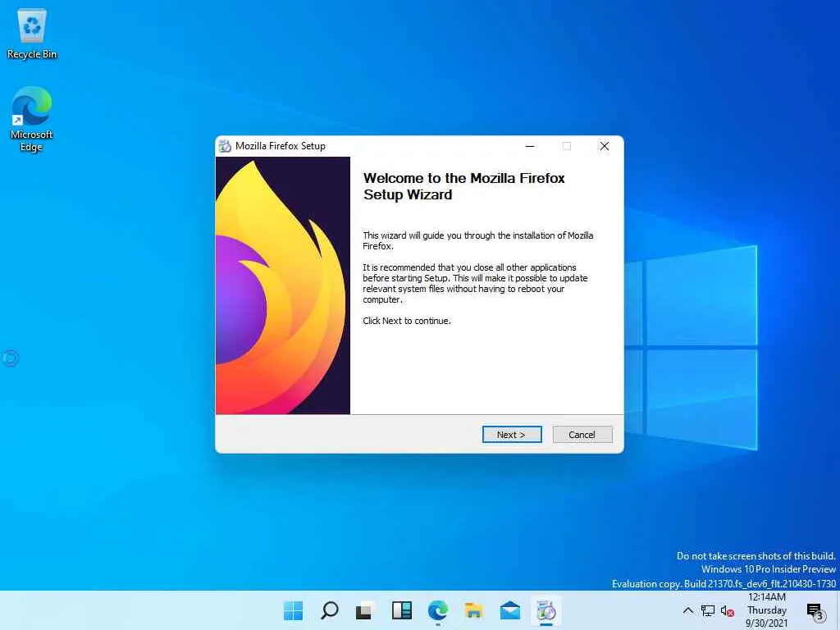The width and height of the screenshot is (840, 630).
Task: Open the Mail app from taskbar
Action: [509, 610]
